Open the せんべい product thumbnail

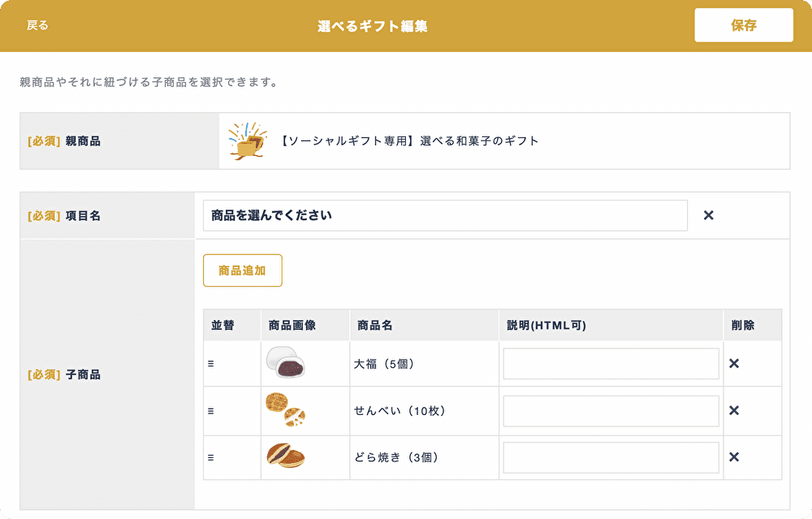tap(286, 411)
